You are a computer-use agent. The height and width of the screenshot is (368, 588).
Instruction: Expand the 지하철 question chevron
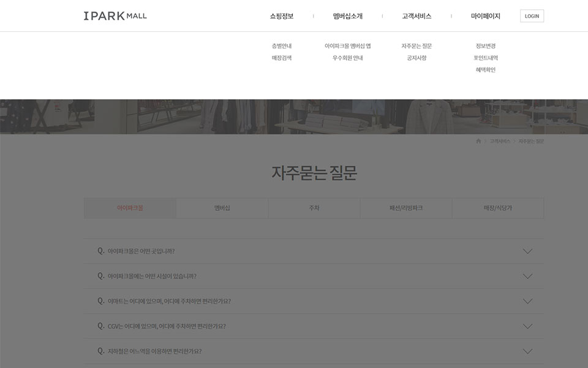tap(527, 351)
